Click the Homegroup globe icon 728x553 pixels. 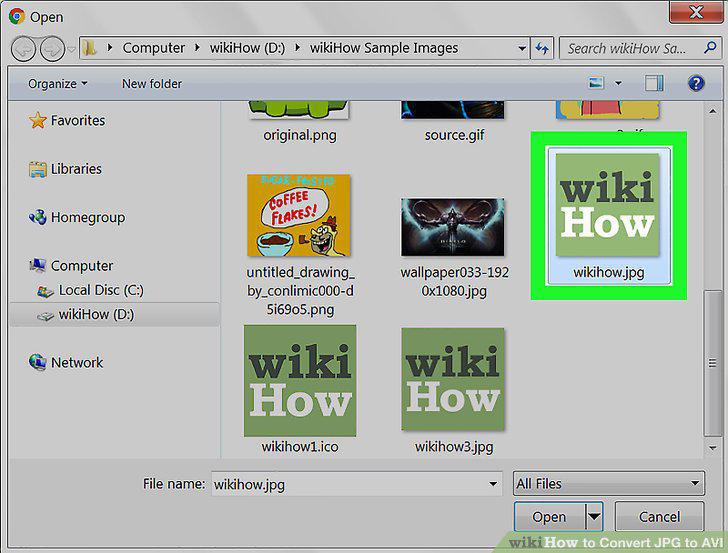[x=38, y=217]
